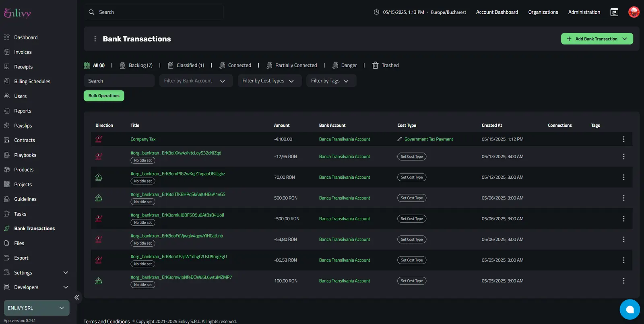Click No title set badge on -500,00 RON row
The height and width of the screenshot is (324, 644).
pyautogui.click(x=143, y=223)
